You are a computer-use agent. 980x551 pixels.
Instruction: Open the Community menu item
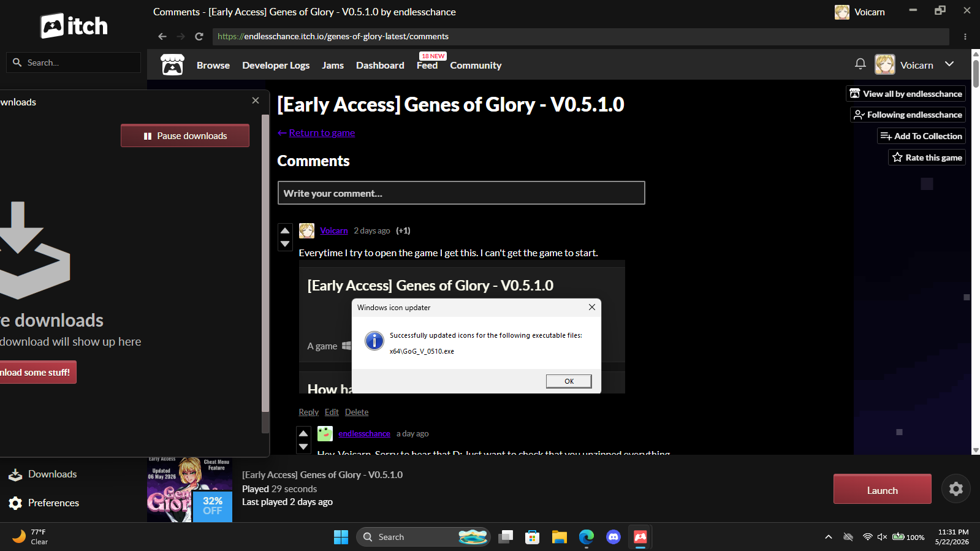[x=476, y=65]
